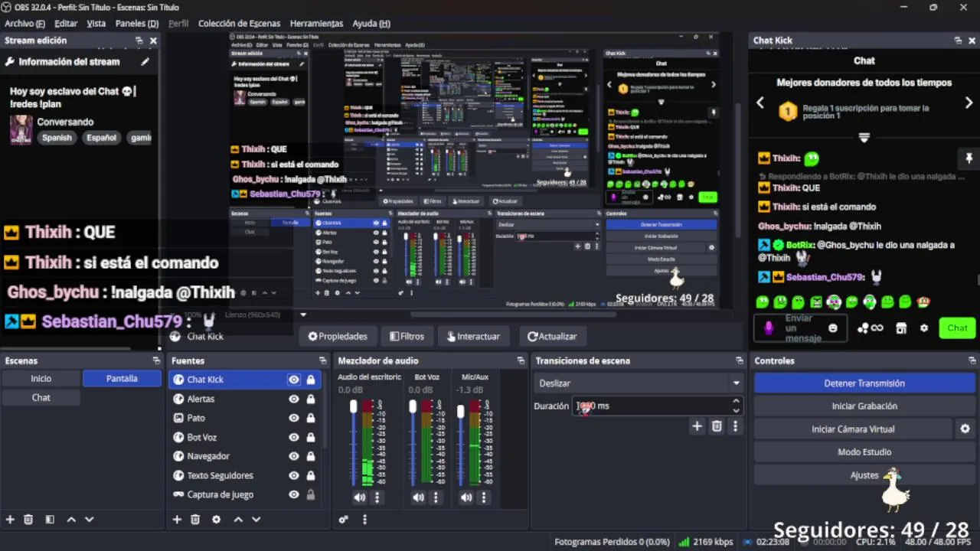Open chat shop icon beside settings gear

click(901, 328)
